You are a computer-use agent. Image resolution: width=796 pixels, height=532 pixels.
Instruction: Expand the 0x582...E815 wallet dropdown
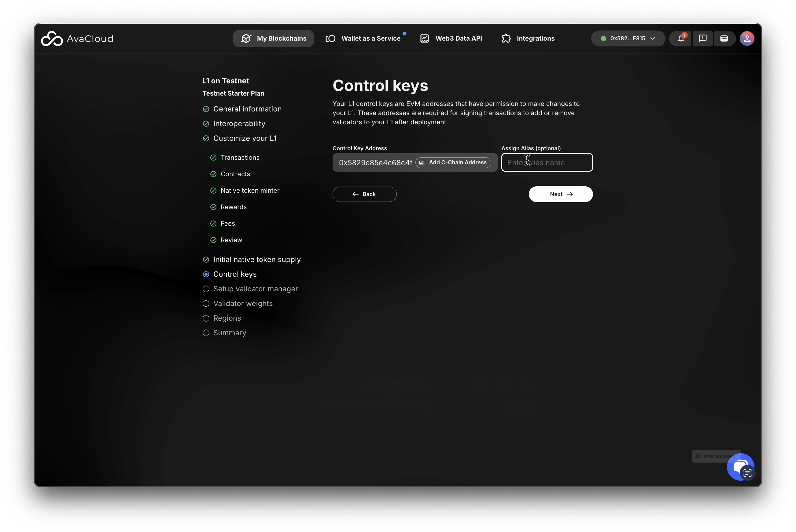coord(627,38)
